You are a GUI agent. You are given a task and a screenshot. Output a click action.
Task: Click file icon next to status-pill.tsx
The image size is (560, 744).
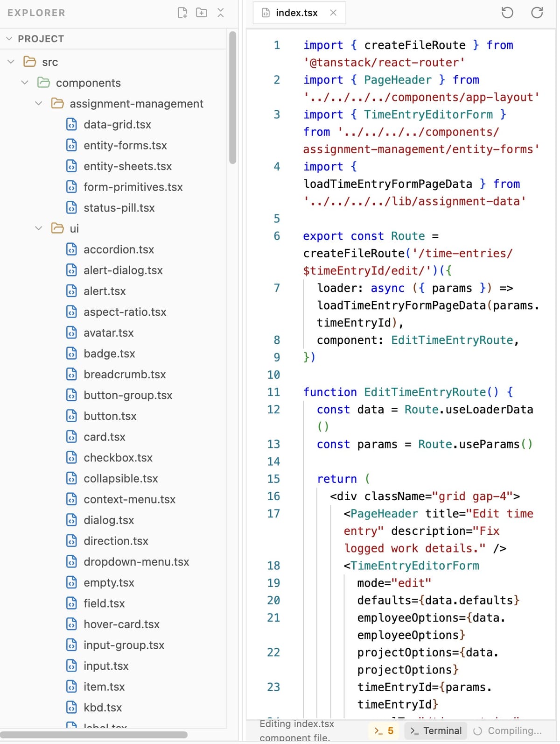tap(71, 208)
